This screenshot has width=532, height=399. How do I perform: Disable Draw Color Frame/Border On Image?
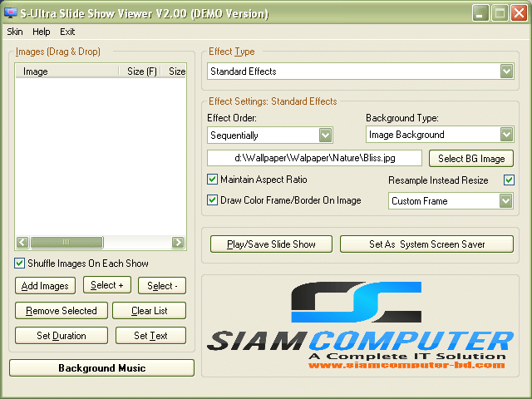[x=212, y=200]
